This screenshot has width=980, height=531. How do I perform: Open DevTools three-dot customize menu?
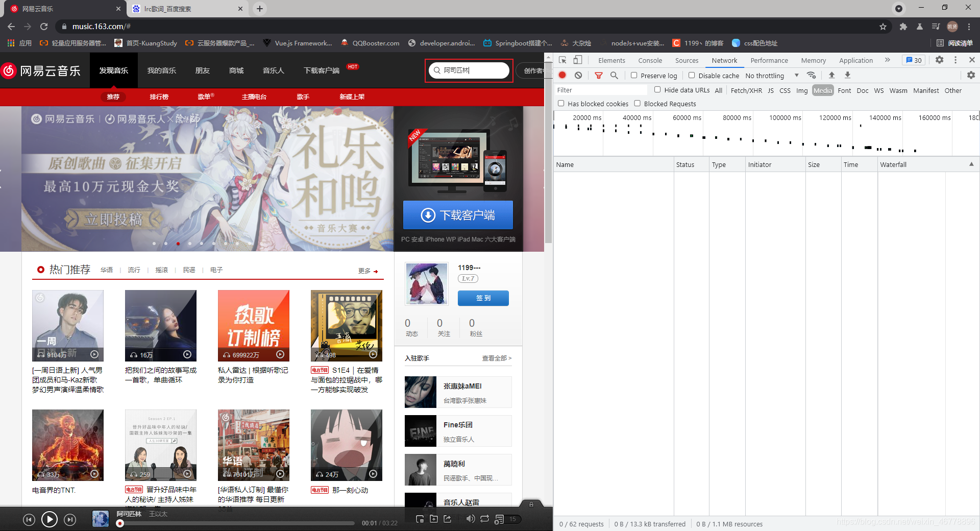[955, 60]
